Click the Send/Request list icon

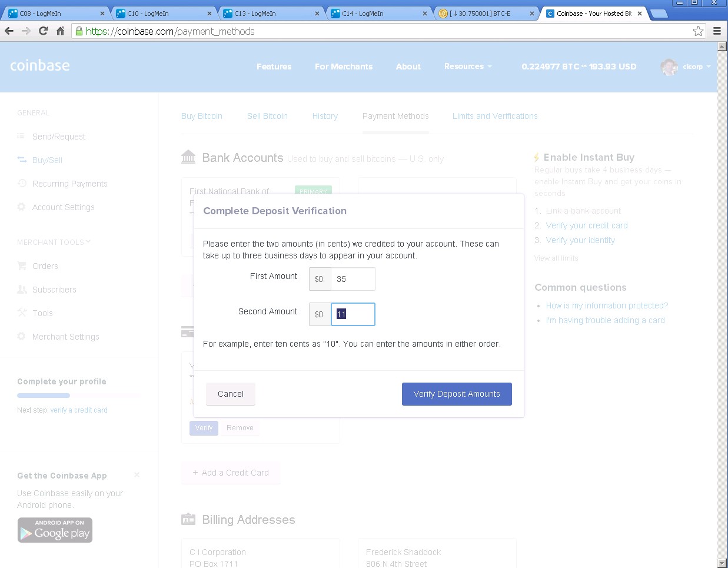[21, 136]
